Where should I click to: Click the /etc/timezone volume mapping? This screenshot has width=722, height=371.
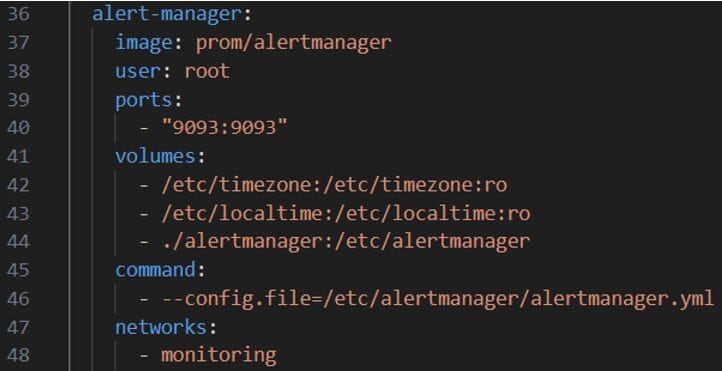tap(334, 185)
